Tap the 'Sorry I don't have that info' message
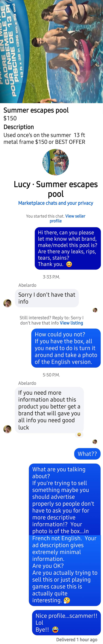The height and width of the screenshot is (644, 103). point(47,298)
